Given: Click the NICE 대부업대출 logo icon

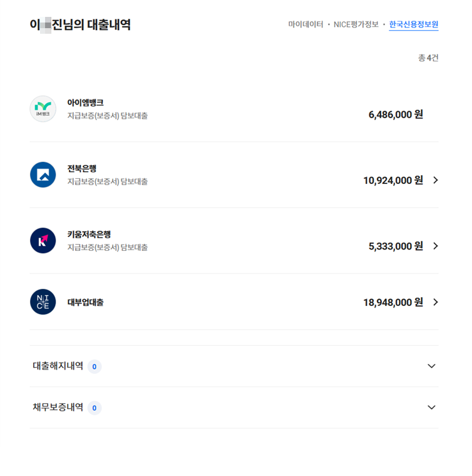Looking at the screenshot, I should pyautogui.click(x=43, y=302).
